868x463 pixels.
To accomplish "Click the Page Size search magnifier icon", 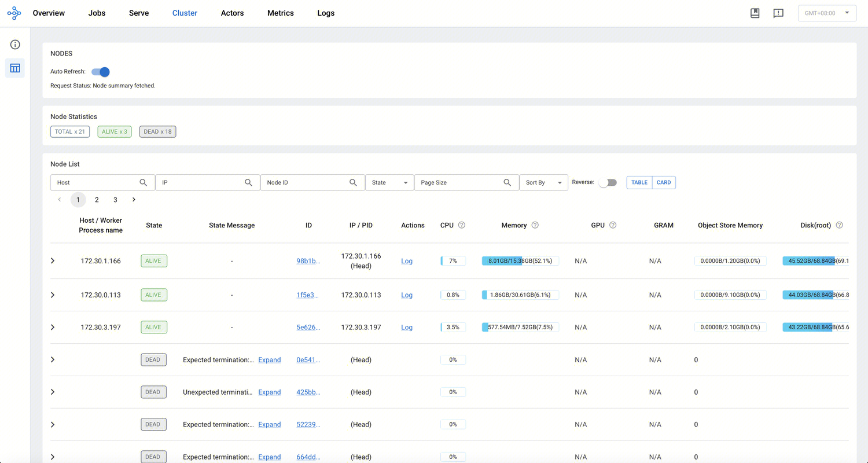I will coord(507,182).
